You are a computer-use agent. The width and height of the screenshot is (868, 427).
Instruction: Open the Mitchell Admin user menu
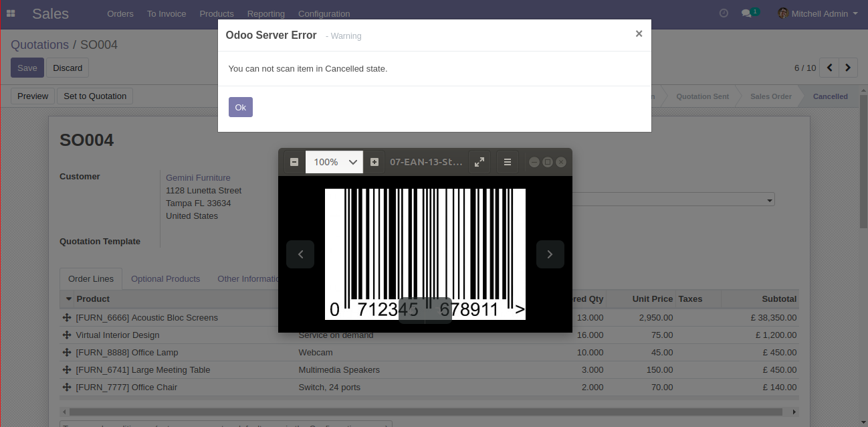click(x=818, y=13)
